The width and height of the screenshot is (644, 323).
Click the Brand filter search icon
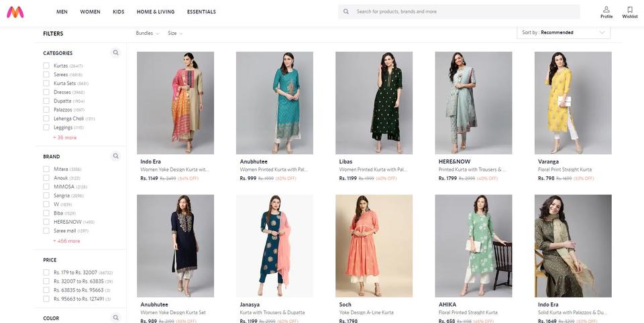coord(115,156)
